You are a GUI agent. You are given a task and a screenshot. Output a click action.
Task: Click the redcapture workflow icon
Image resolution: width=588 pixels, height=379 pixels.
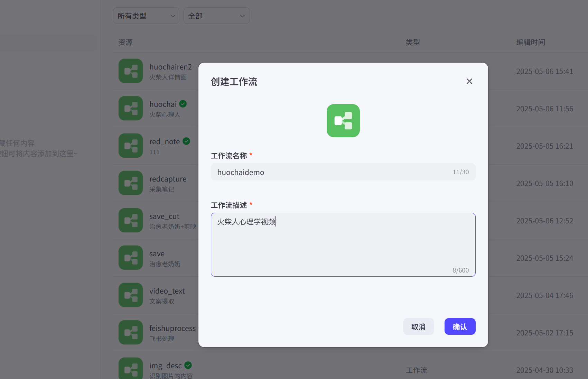131,183
